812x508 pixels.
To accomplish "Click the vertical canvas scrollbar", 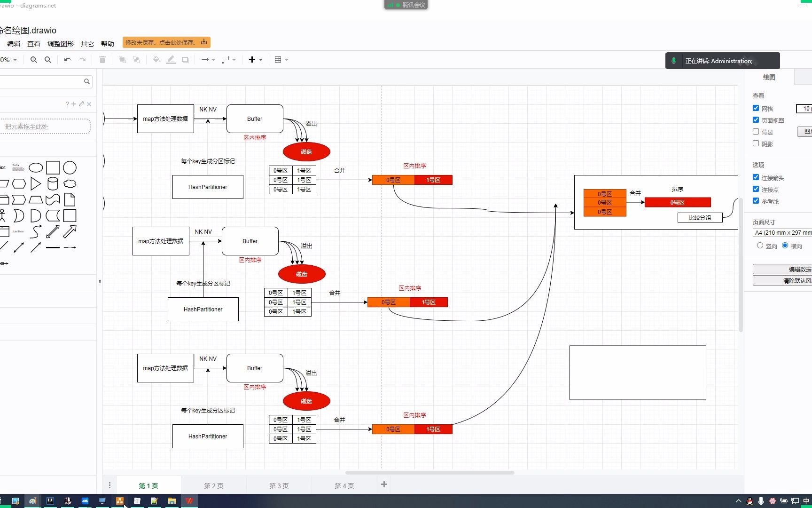I will (x=741, y=266).
